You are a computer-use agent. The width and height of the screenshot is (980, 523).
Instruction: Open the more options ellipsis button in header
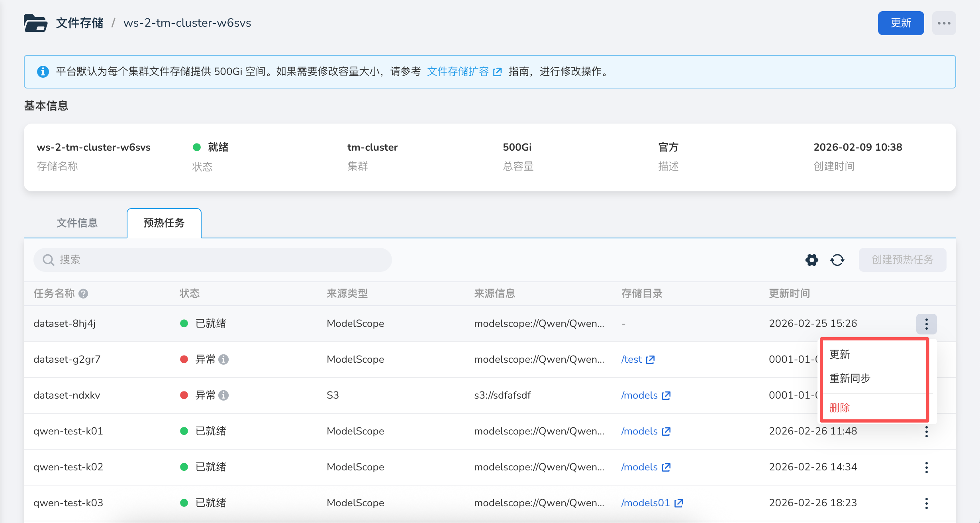[944, 23]
